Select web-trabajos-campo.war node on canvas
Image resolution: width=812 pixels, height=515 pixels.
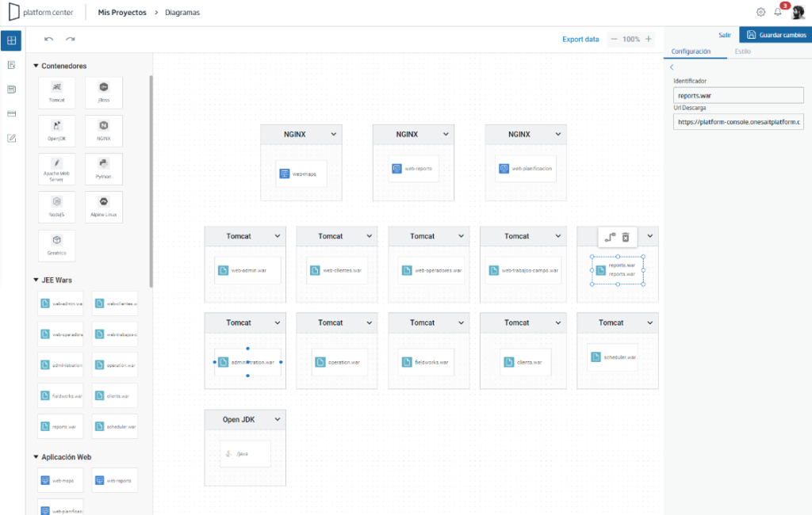click(x=523, y=270)
